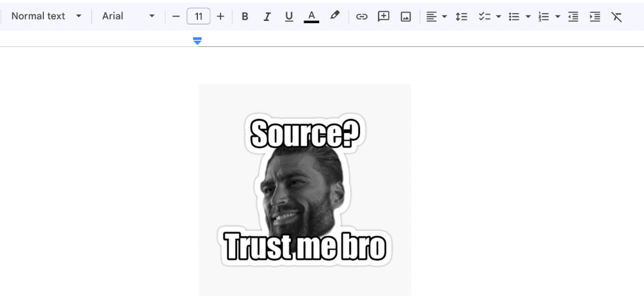644x303 pixels.
Task: Open the text alignment dropdown
Action: pyautogui.click(x=436, y=17)
